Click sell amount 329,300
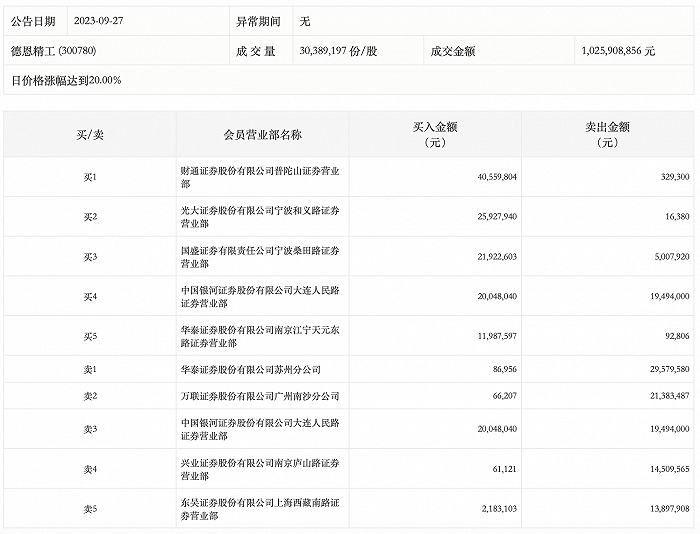This screenshot has height=534, width=700. [675, 177]
